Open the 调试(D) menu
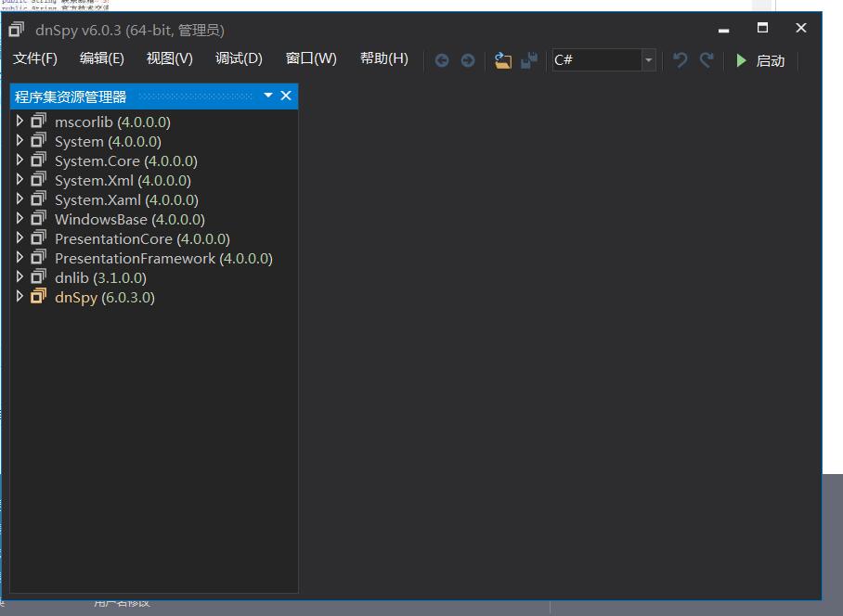 click(x=239, y=58)
